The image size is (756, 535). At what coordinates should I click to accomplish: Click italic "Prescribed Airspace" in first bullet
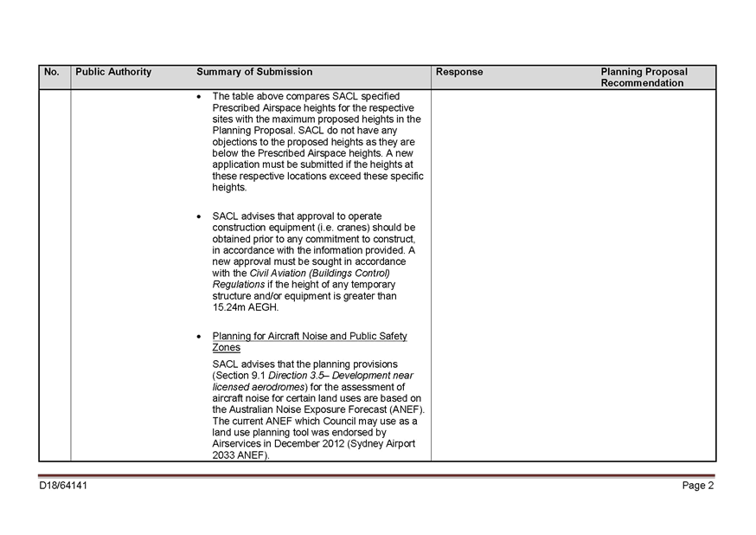point(250,107)
